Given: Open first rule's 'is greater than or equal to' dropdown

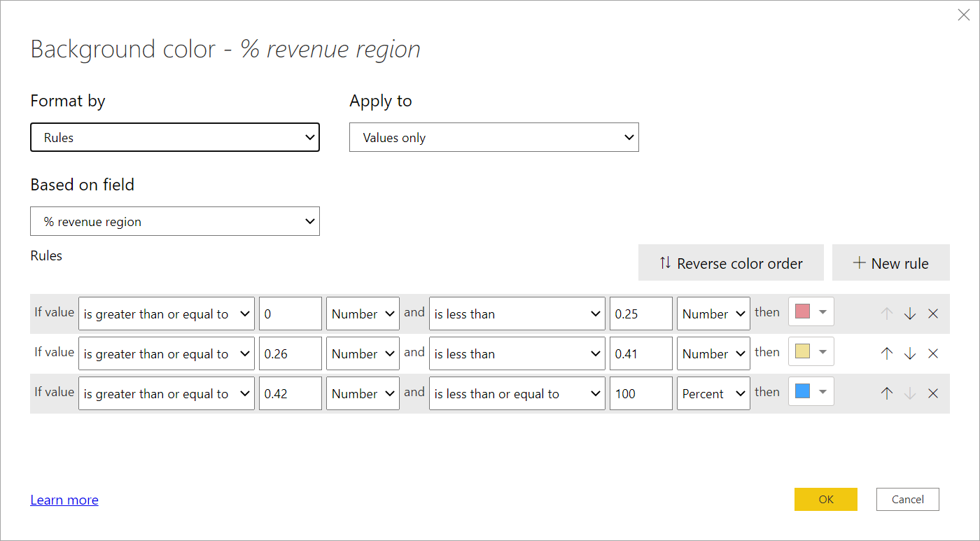Looking at the screenshot, I should 167,314.
